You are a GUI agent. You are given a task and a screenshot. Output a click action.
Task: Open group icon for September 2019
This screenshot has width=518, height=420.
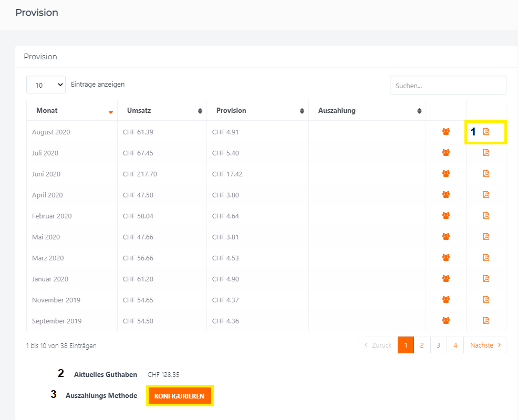(446, 321)
